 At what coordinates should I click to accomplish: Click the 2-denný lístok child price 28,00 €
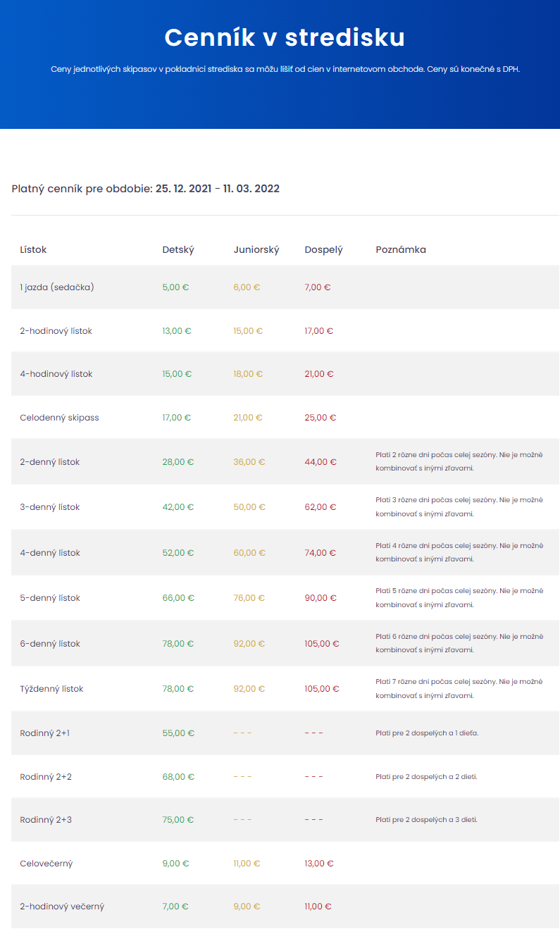(178, 462)
